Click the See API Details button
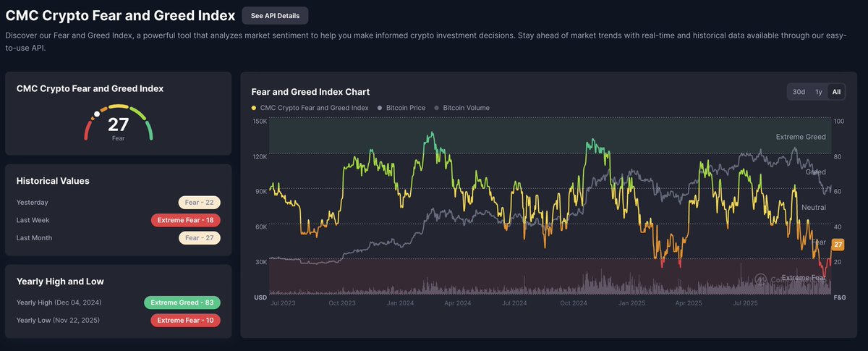868x351 pixels. 276,15
